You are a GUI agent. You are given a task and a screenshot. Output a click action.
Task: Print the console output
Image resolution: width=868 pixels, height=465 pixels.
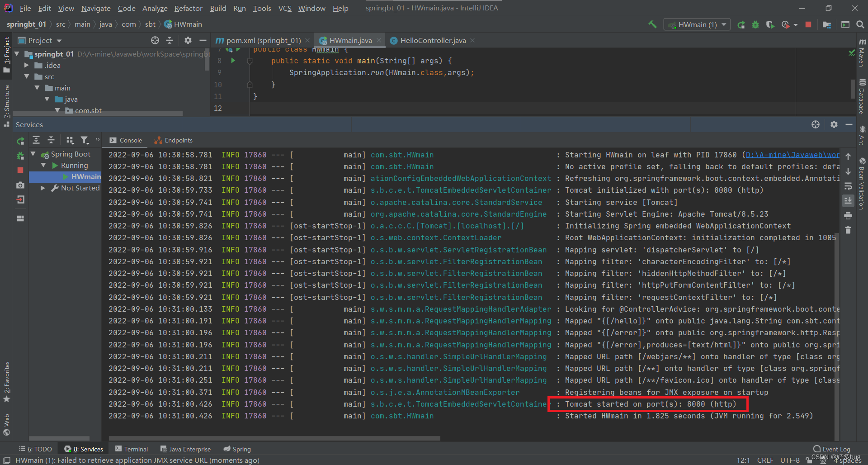848,215
